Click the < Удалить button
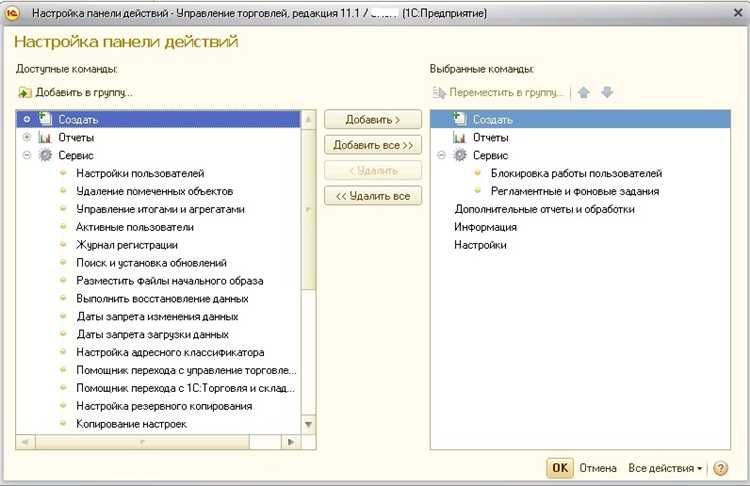Screen dimensions: 750x486 (x=373, y=170)
